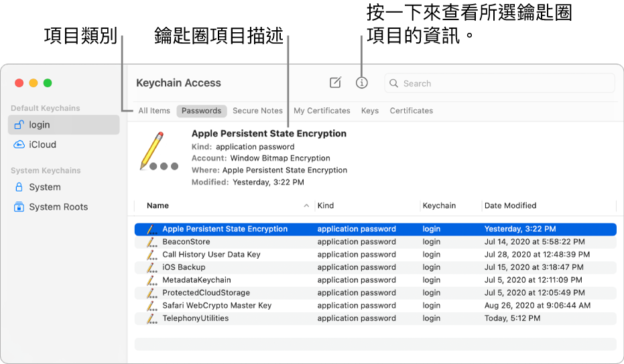The width and height of the screenshot is (624, 364).
Task: Toggle sort order arrow on Name column
Action: pos(306,206)
